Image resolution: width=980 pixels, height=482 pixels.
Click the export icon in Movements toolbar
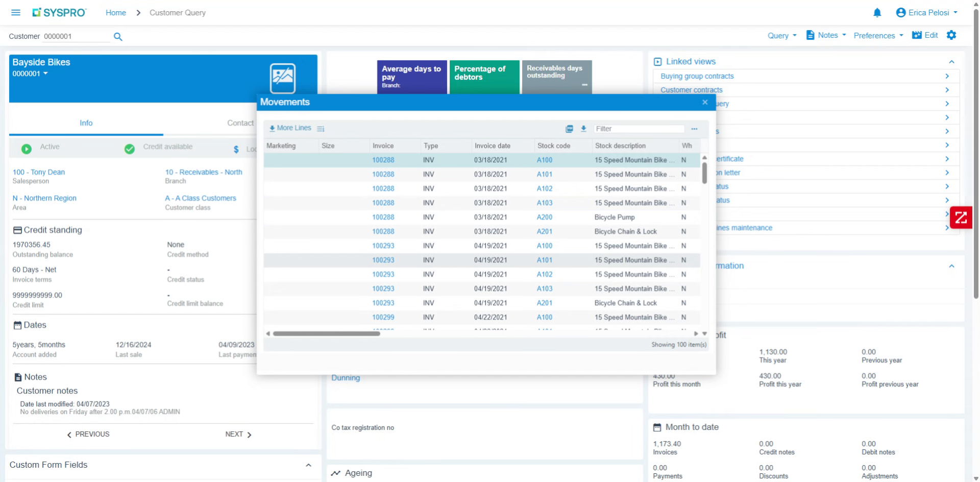pos(569,129)
